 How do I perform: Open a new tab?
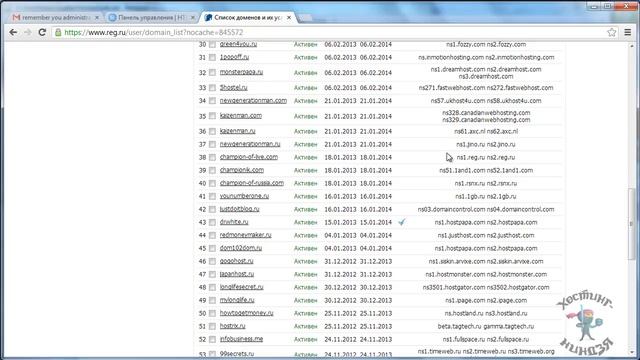(304, 18)
